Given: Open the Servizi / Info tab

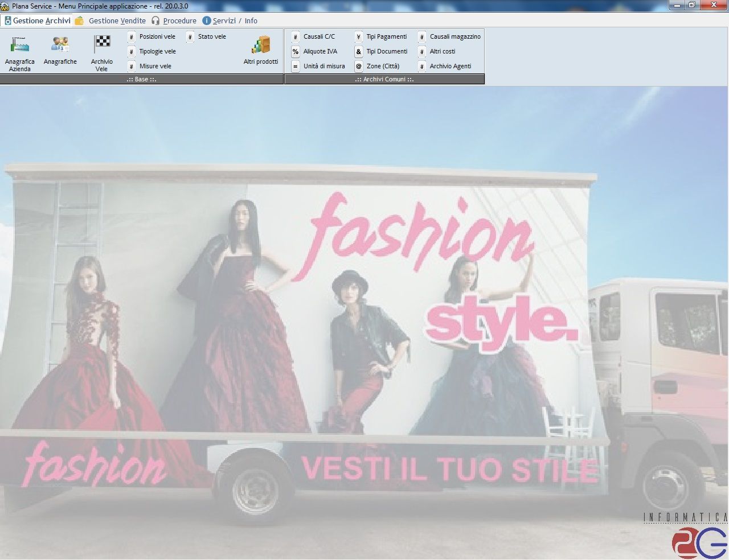Looking at the screenshot, I should pos(230,20).
